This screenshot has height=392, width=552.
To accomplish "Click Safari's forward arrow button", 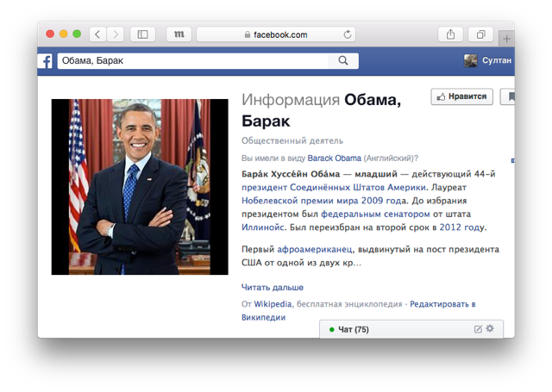I will click(x=116, y=34).
